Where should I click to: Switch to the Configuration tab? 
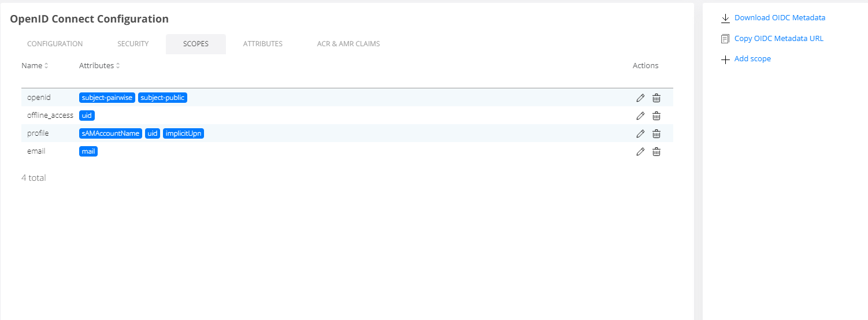55,44
